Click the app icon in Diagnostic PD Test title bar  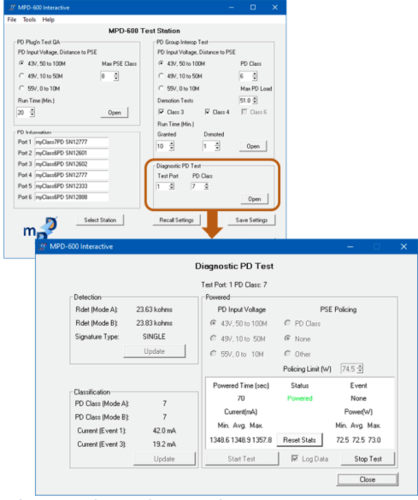pos(43,247)
